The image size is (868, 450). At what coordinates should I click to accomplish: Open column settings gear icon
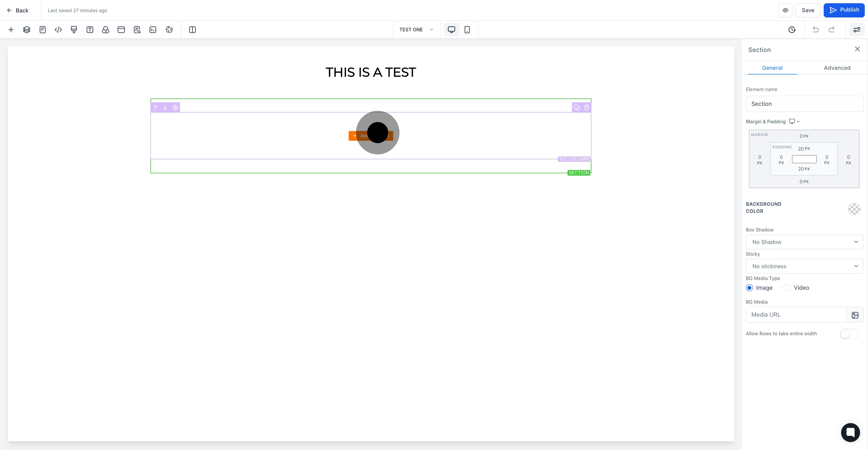point(175,108)
